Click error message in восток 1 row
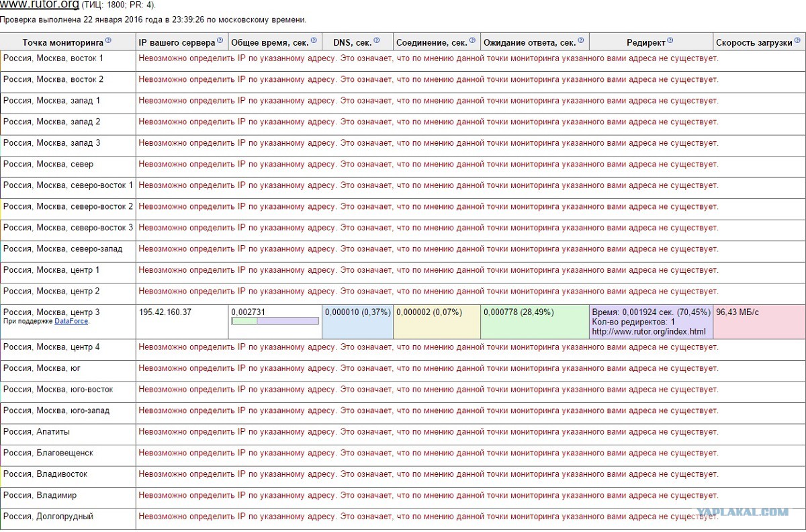806x532 pixels. (x=429, y=58)
